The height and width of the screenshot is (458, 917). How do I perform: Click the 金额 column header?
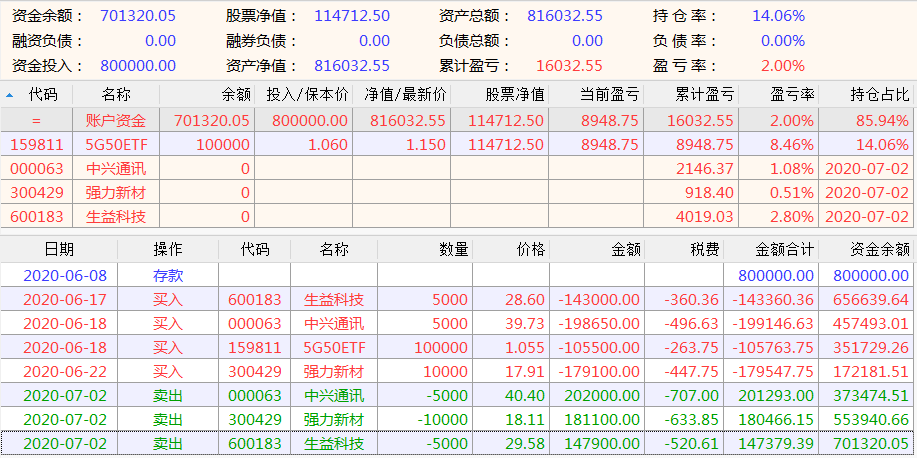click(625, 250)
